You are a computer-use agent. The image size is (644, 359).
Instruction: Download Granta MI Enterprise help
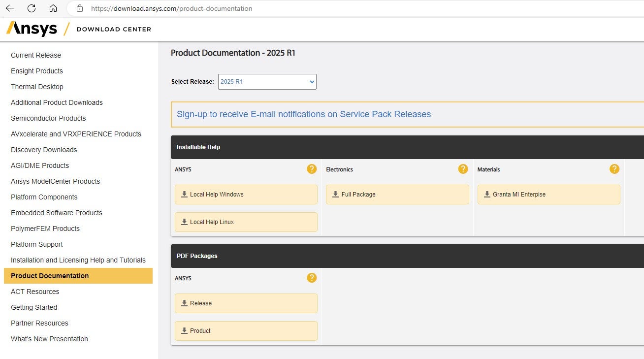[548, 195]
